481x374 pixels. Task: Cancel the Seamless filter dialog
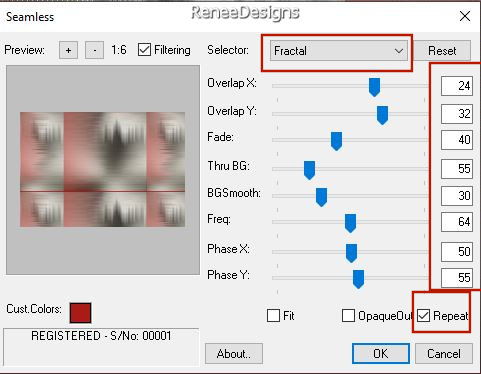coord(444,353)
